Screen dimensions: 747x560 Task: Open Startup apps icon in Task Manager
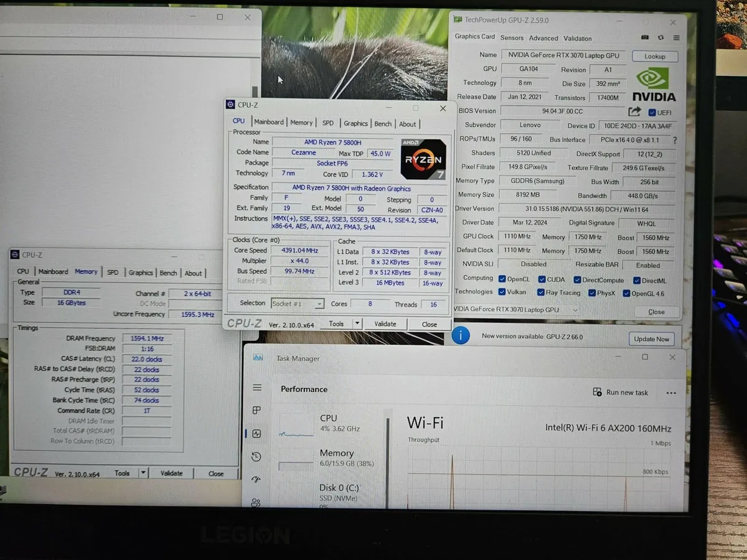coord(256,480)
